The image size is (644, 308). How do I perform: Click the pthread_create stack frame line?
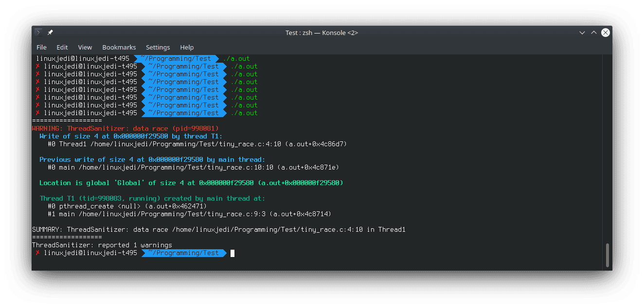point(127,206)
